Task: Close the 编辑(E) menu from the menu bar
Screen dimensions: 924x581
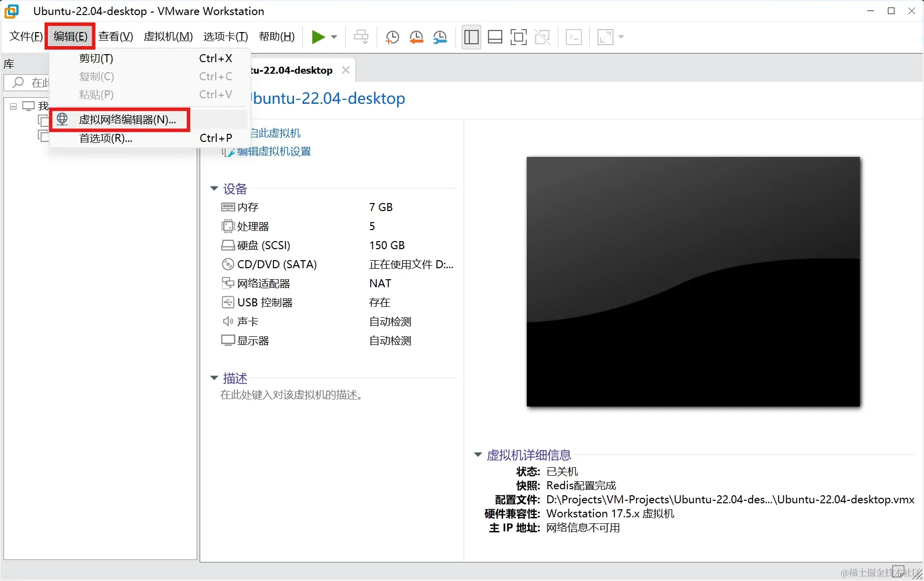Action: tap(70, 36)
